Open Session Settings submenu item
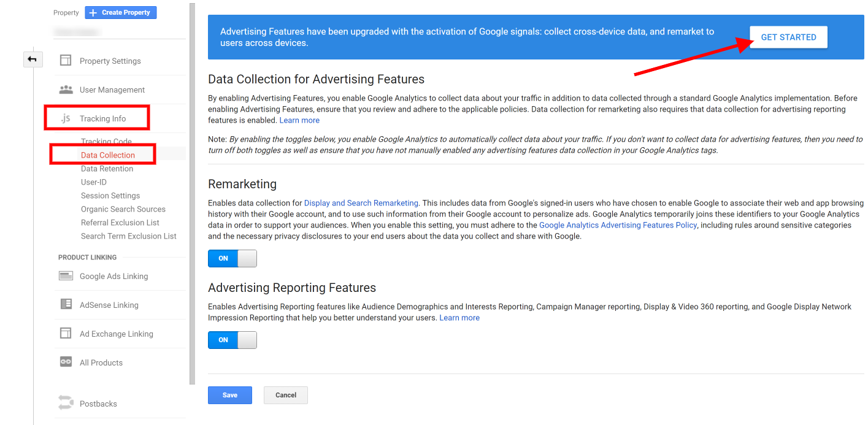Screen dimensions: 868x425 pyautogui.click(x=110, y=196)
